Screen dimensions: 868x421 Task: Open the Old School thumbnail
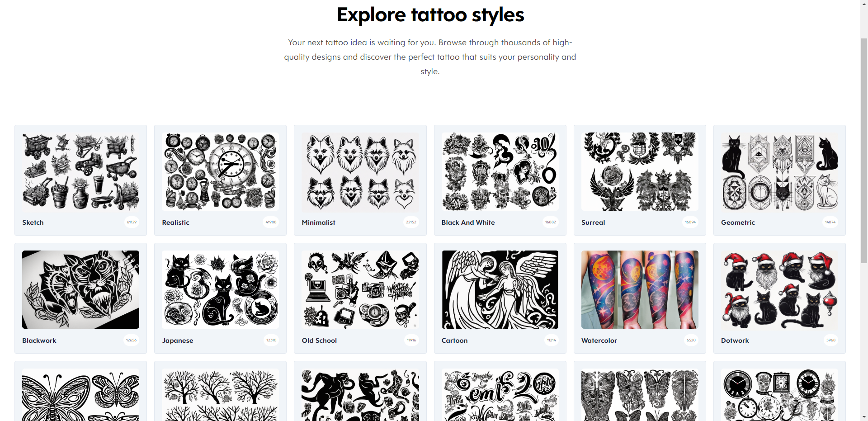(x=360, y=289)
